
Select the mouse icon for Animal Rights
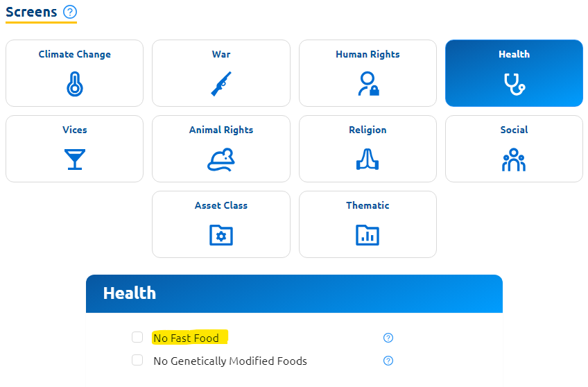[221, 160]
